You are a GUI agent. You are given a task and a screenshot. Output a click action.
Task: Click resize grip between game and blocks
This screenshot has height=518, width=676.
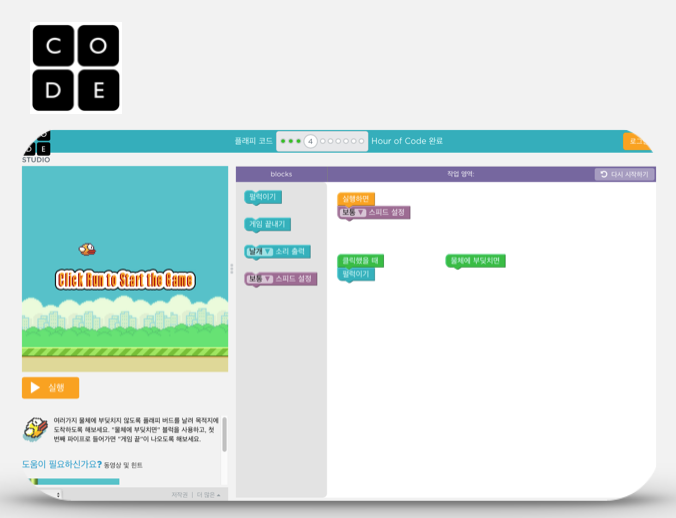[232, 268]
